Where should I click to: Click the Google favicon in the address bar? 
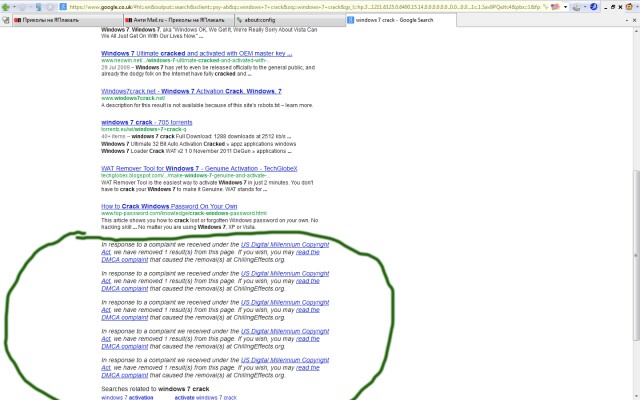(x=63, y=7)
